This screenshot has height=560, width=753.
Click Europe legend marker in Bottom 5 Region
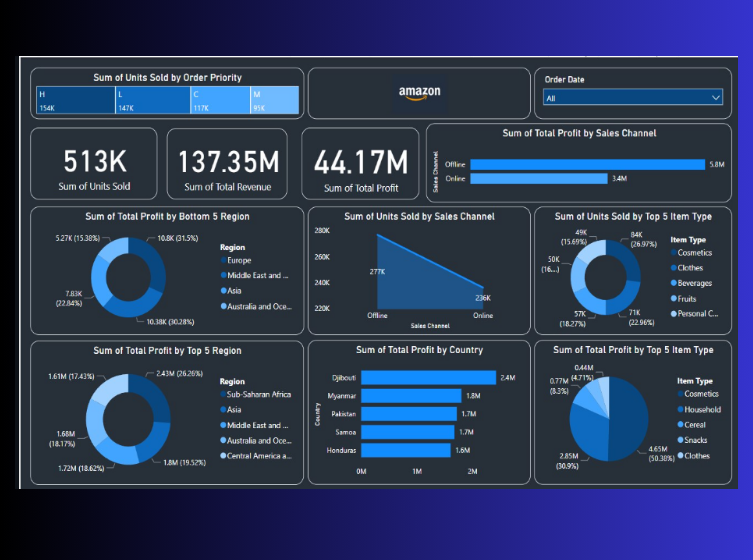224,260
